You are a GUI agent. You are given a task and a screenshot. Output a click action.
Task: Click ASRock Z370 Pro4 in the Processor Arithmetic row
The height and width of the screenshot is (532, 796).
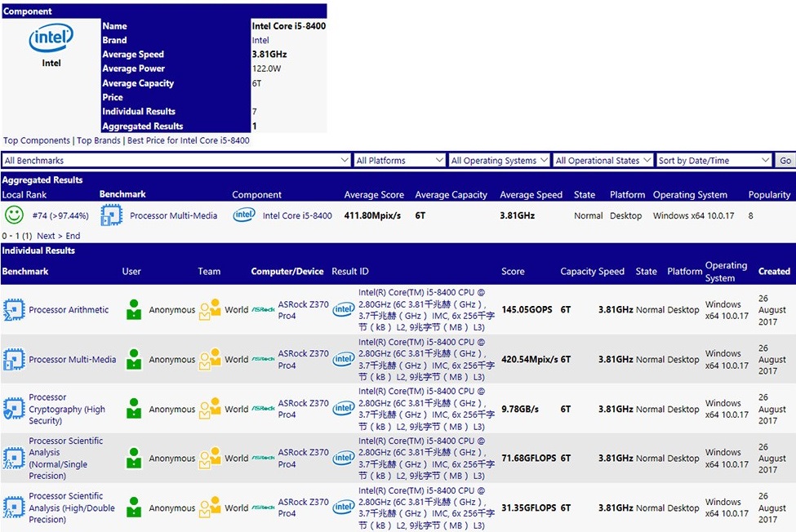303,310
